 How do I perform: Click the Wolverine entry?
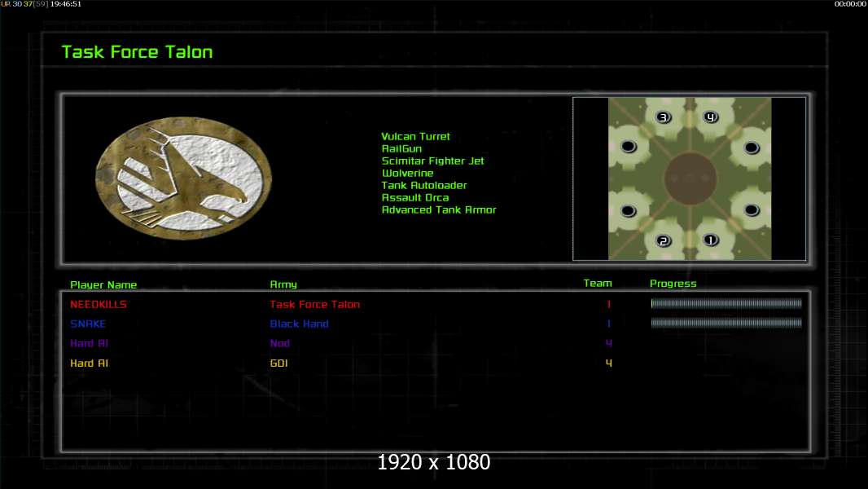point(407,173)
